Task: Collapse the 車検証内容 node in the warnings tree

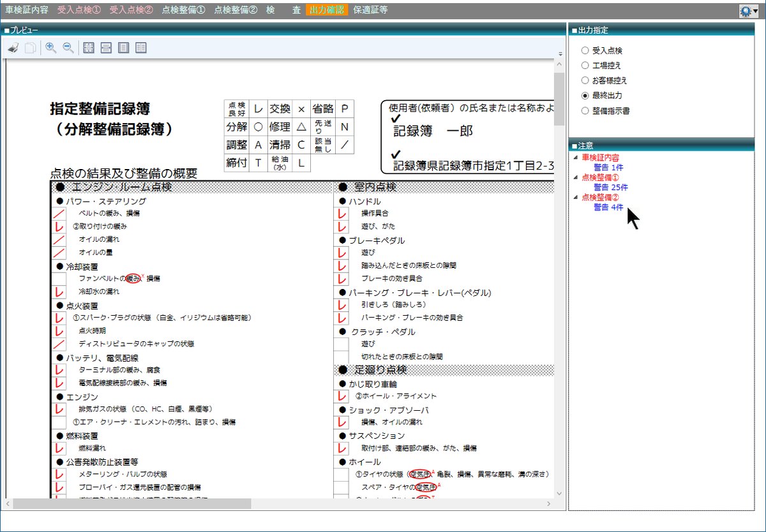Action: (576, 157)
